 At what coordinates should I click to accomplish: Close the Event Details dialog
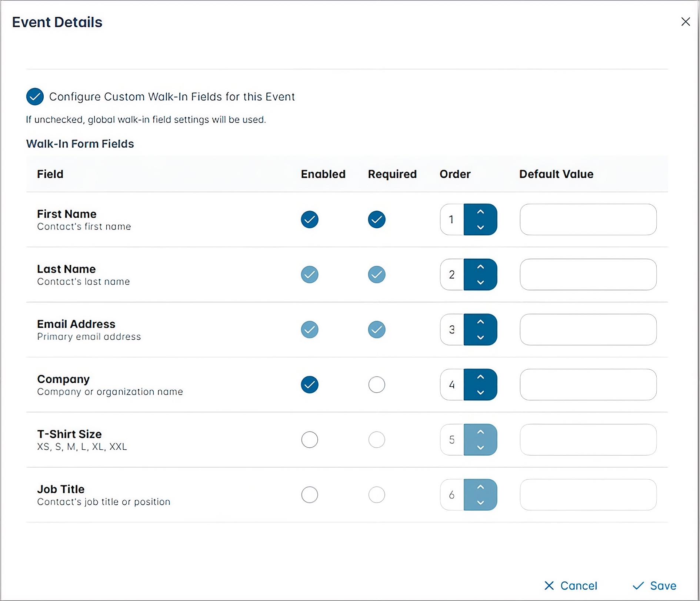coord(686,22)
